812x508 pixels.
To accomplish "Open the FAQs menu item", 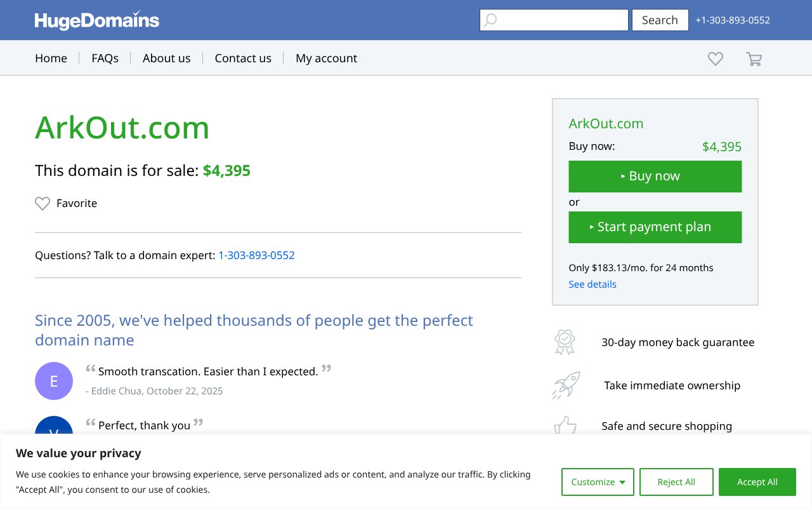I will tap(105, 58).
